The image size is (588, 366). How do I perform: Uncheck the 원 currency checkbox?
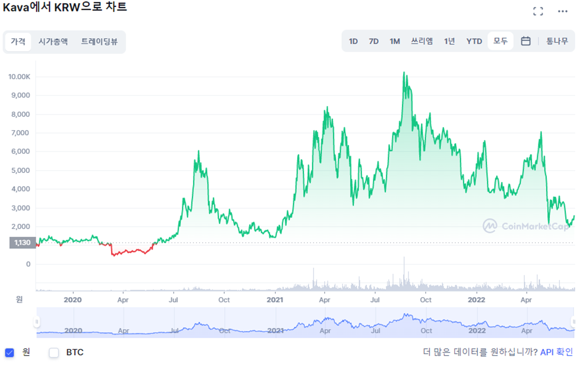coord(10,352)
